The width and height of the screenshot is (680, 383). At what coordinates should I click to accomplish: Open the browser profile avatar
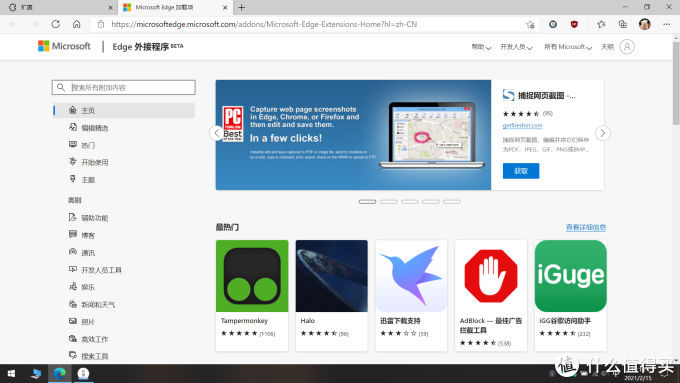tap(644, 24)
